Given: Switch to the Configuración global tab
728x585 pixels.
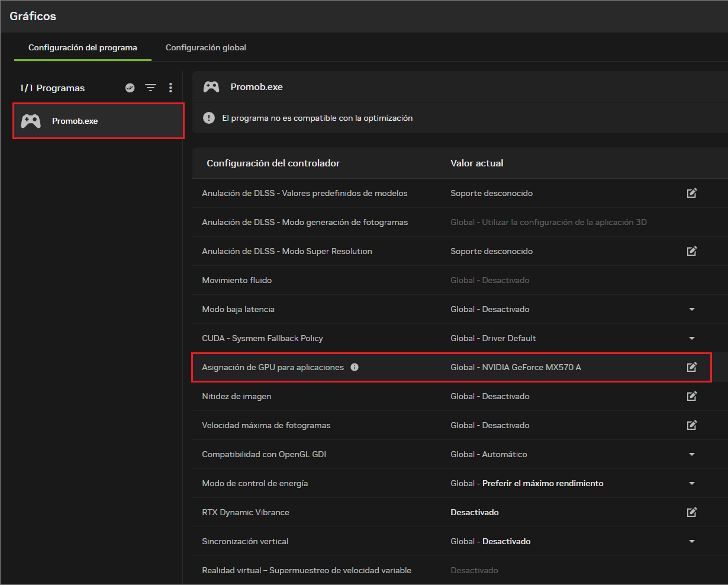Looking at the screenshot, I should (x=206, y=47).
